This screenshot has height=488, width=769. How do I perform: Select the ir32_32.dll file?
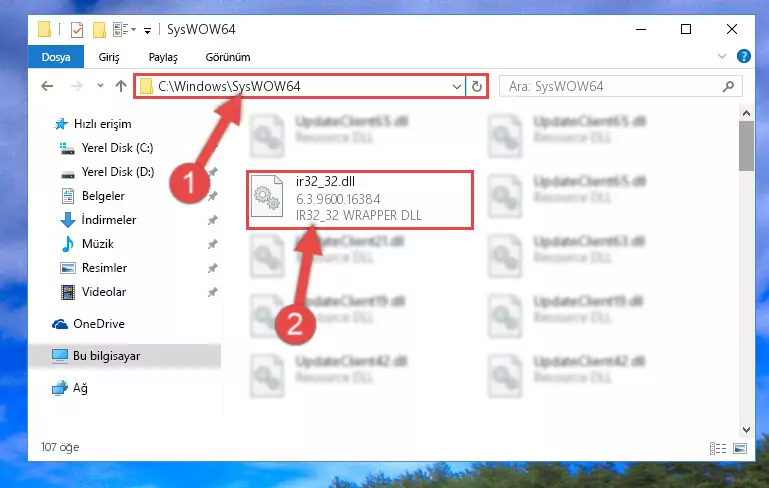[360, 200]
